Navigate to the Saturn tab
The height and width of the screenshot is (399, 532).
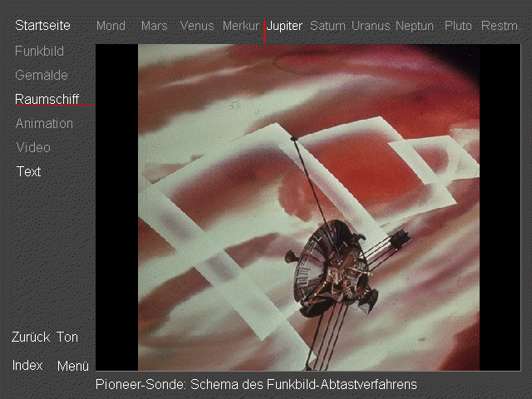[328, 26]
